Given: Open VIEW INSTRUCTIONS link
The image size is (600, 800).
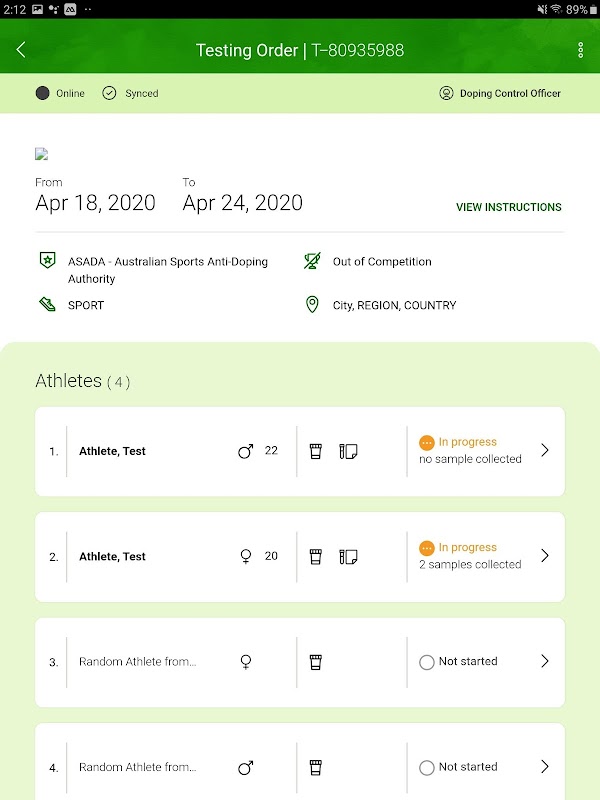Looking at the screenshot, I should (x=508, y=207).
